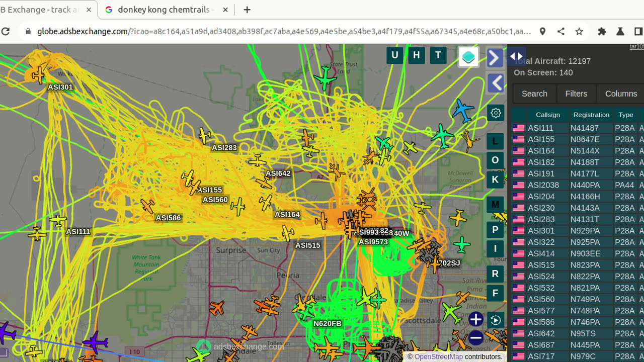Click the right-pointing sidebar arrow button
Viewport: 644px width, 362px height.
(x=496, y=58)
